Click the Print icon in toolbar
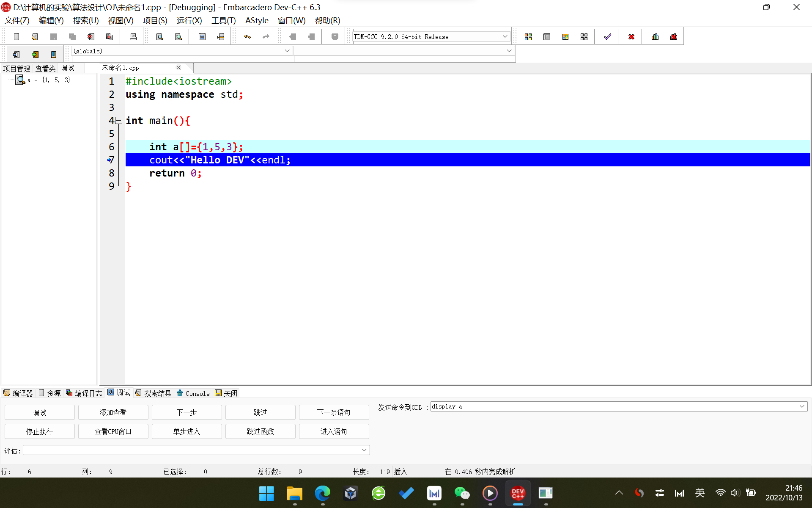The height and width of the screenshot is (508, 812). [x=133, y=37]
